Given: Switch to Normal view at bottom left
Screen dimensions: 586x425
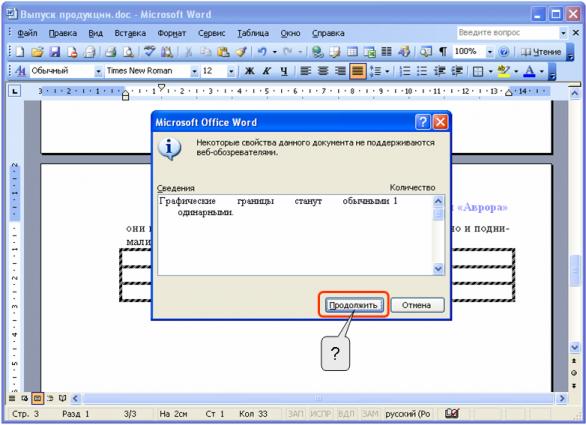Looking at the screenshot, I should point(12,398).
